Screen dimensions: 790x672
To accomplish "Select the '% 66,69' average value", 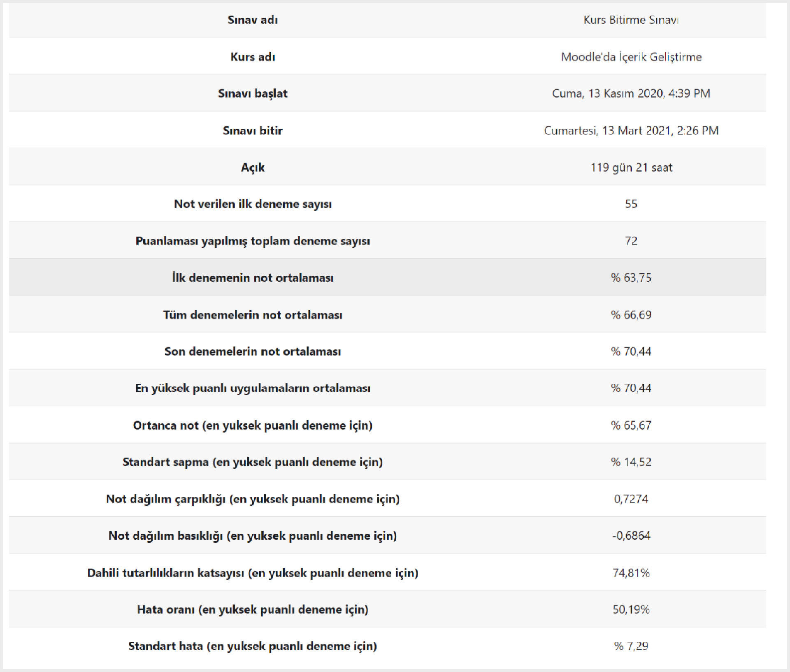I will tap(631, 315).
